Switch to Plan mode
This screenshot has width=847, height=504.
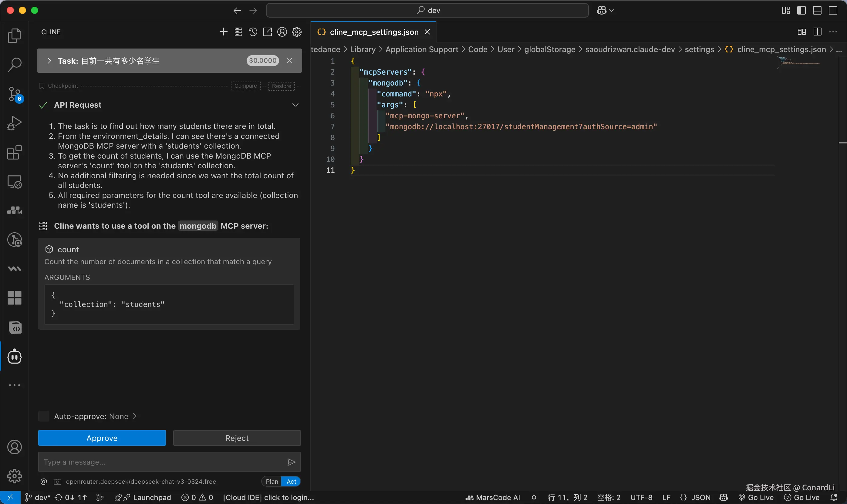click(x=272, y=482)
